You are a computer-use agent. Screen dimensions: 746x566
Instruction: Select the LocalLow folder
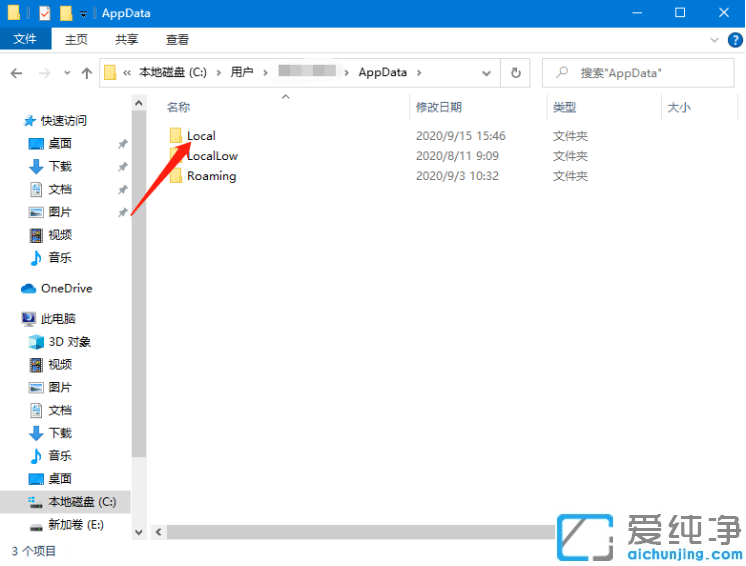coord(212,156)
